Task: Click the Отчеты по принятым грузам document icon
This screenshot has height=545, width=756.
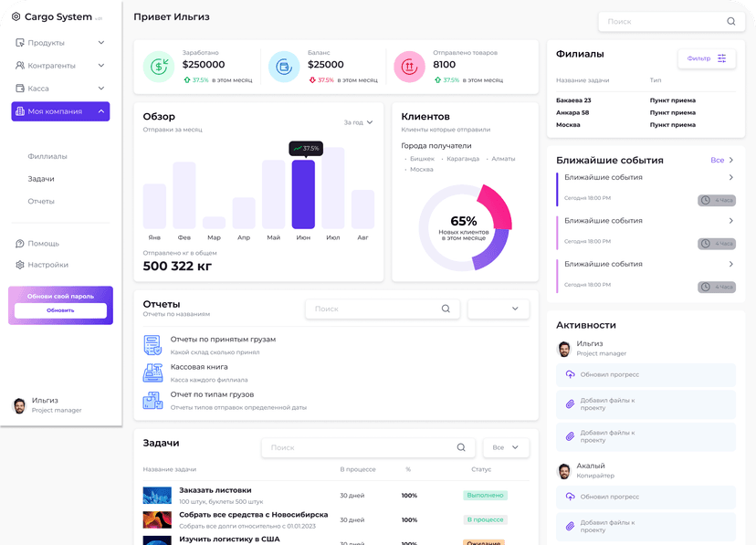Action: click(152, 345)
